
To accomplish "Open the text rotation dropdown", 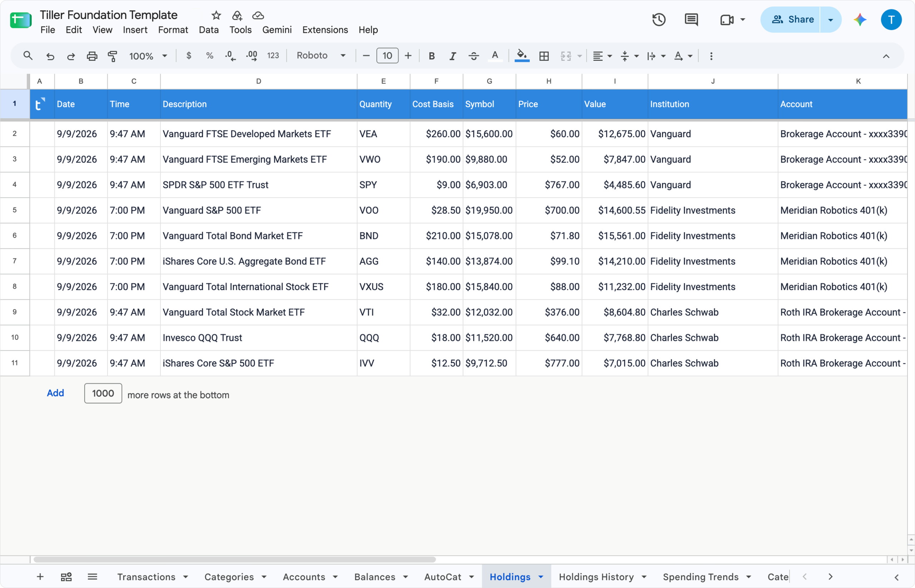I will [683, 56].
